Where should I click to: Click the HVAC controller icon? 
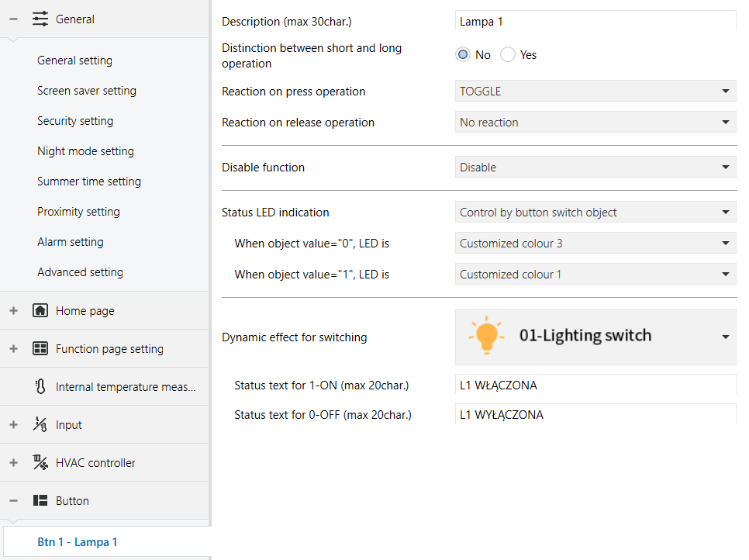[x=40, y=462]
